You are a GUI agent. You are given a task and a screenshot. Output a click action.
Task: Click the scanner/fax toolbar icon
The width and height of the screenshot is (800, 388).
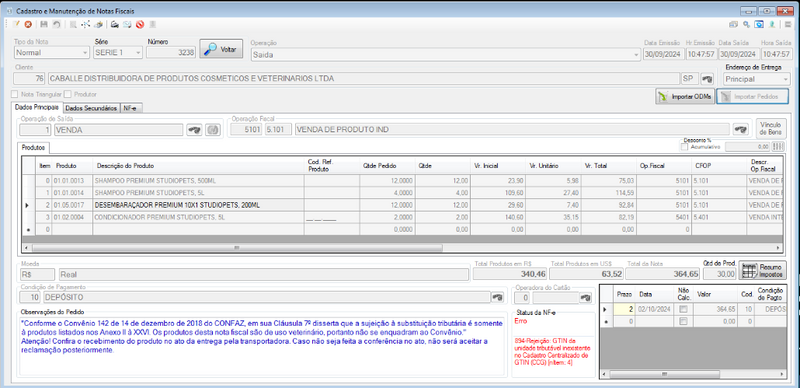tap(115, 24)
